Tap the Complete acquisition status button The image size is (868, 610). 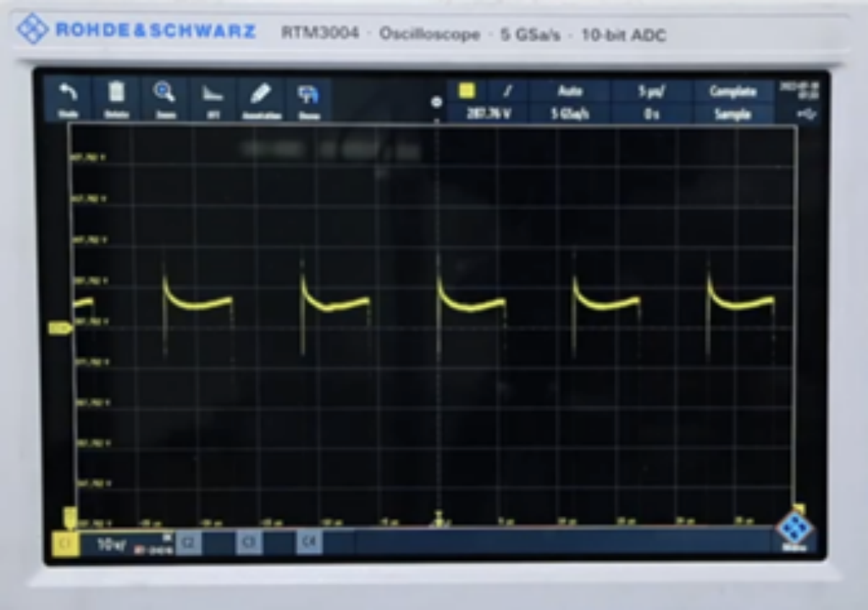[733, 91]
